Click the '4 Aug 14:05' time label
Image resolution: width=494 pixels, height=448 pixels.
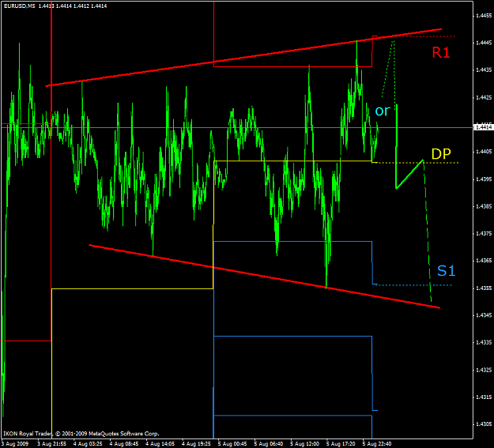coord(160,444)
